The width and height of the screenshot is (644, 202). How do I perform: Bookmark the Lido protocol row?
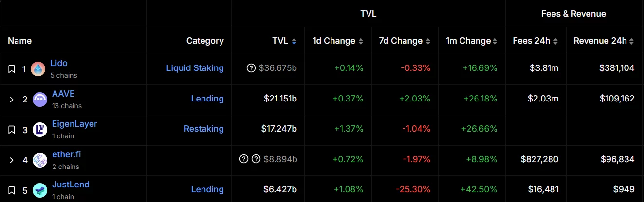tap(12, 69)
